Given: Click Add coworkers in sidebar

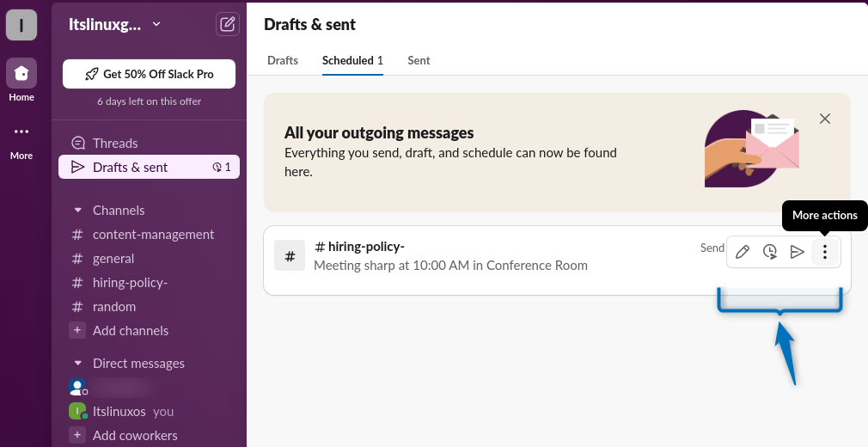Looking at the screenshot, I should (134, 436).
